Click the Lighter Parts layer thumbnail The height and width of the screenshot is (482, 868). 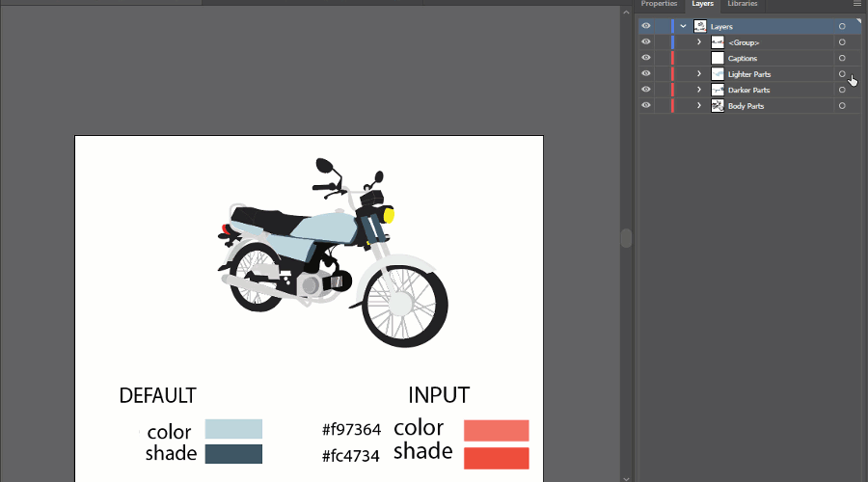click(x=718, y=73)
